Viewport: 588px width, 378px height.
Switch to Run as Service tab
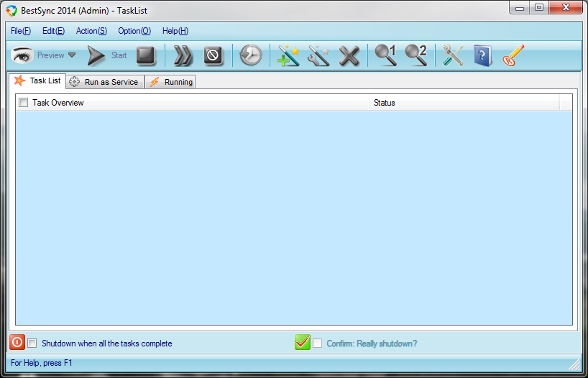(105, 82)
